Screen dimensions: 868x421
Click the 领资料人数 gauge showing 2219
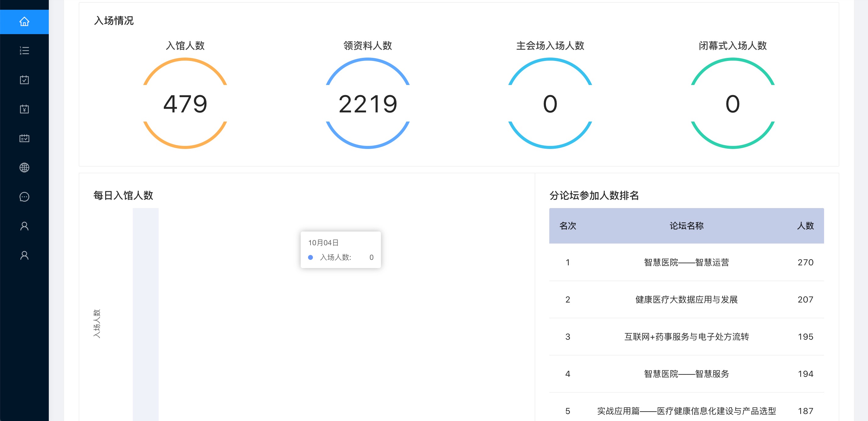point(368,103)
